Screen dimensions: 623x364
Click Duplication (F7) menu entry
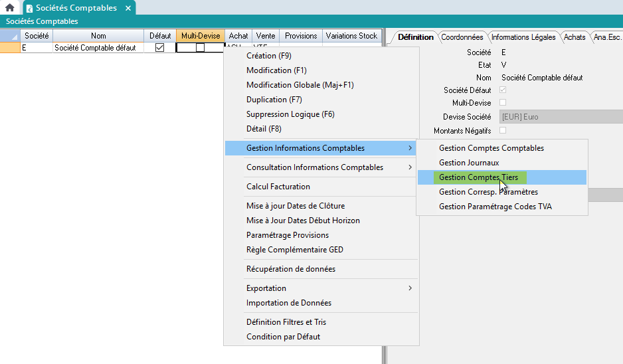point(274,100)
